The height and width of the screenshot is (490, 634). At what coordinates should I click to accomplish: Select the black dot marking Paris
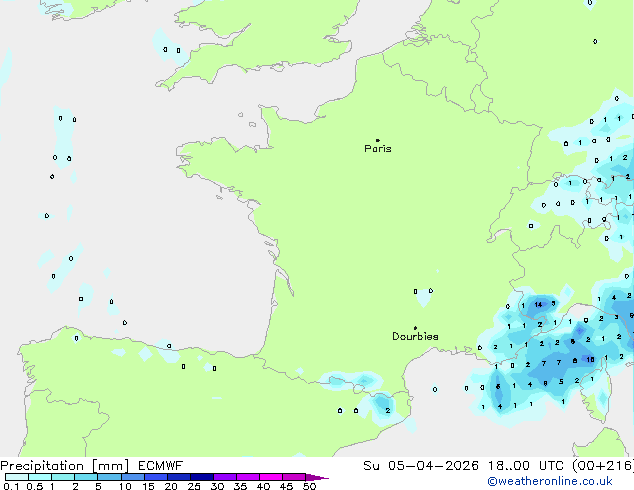[x=378, y=140]
